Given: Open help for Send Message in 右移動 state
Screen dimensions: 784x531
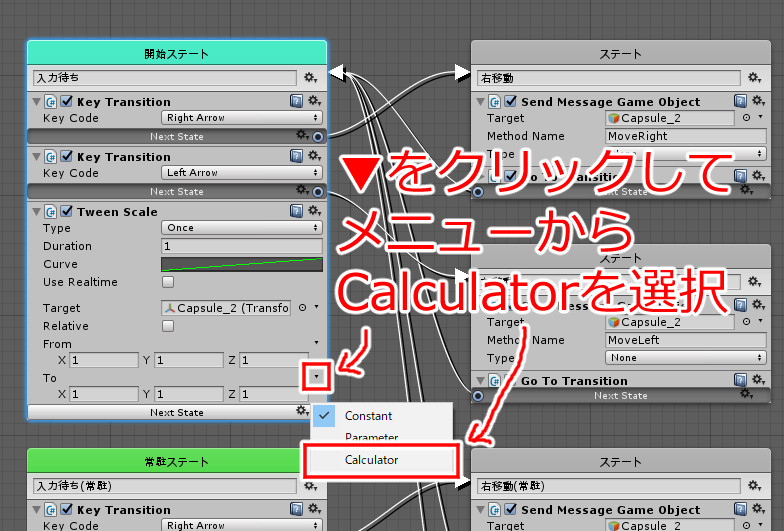Looking at the screenshot, I should pos(740,102).
